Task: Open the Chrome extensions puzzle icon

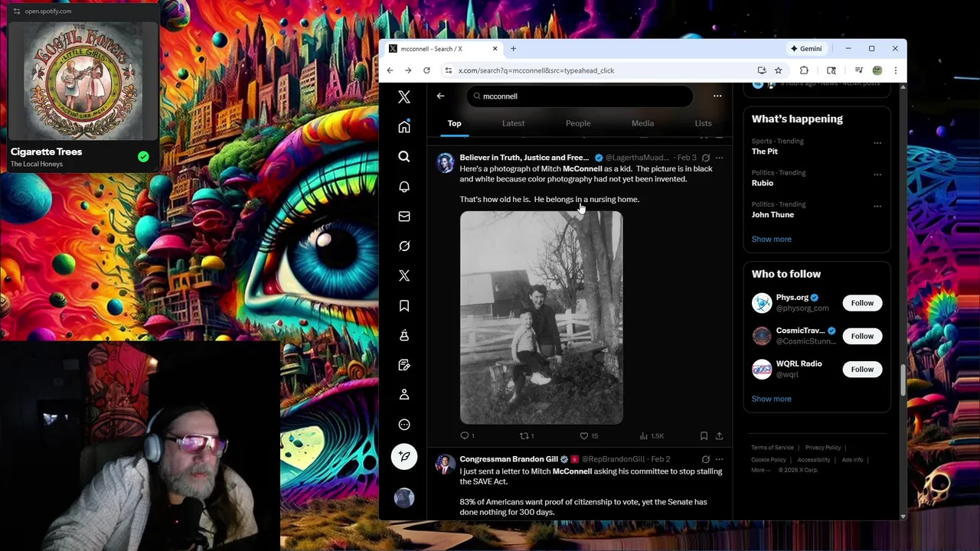Action: [804, 70]
